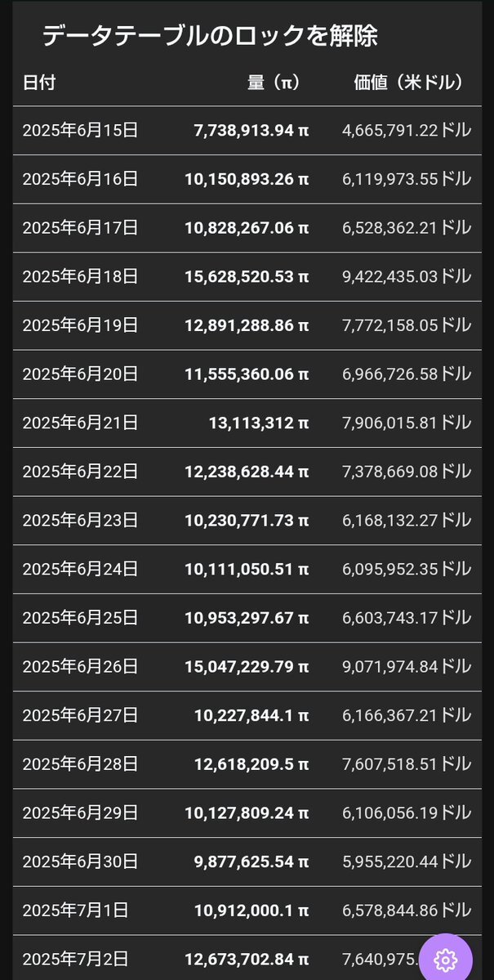Image resolution: width=494 pixels, height=980 pixels.
Task: Select the 2025年6月15日 row date
Action: tap(80, 130)
